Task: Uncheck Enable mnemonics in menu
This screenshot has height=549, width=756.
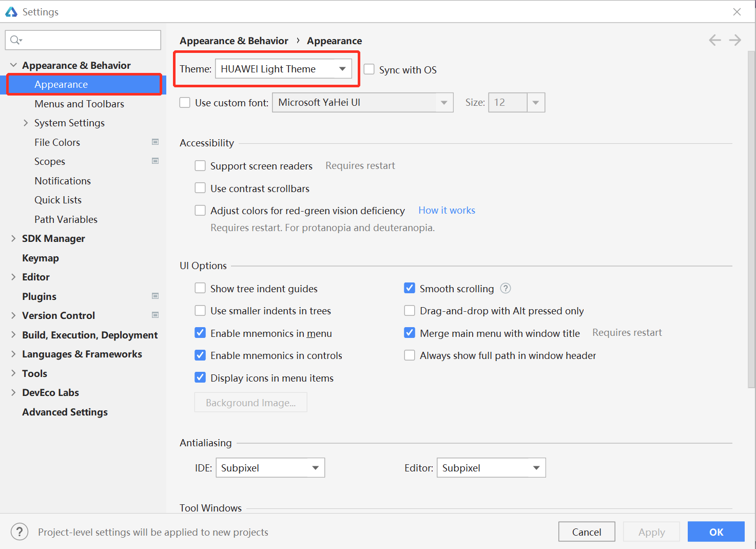Action: coord(200,333)
